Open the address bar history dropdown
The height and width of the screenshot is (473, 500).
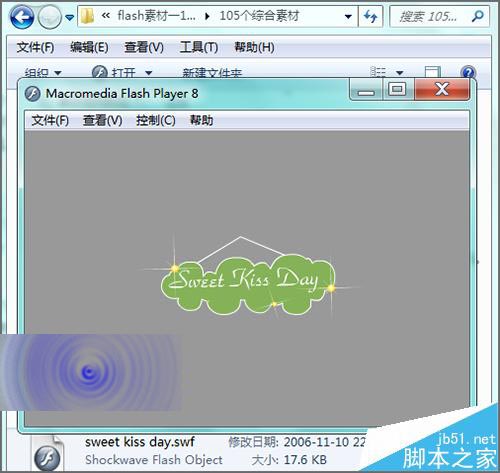[x=348, y=16]
